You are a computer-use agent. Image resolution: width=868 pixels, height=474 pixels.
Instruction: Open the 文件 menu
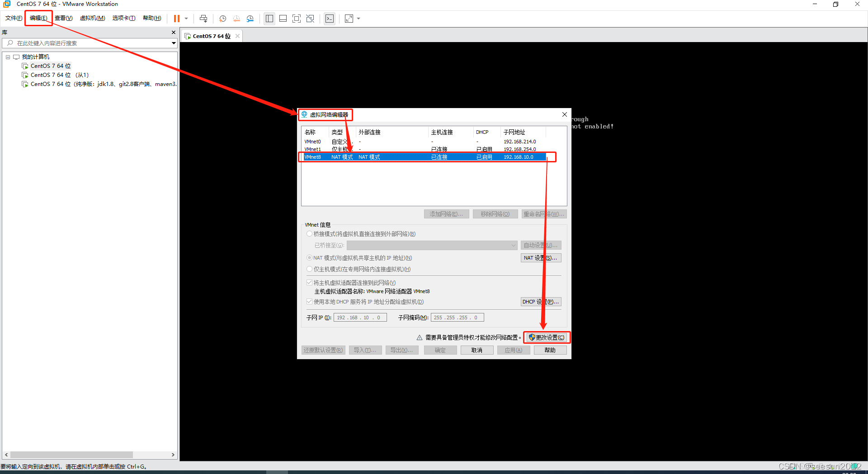(x=14, y=18)
